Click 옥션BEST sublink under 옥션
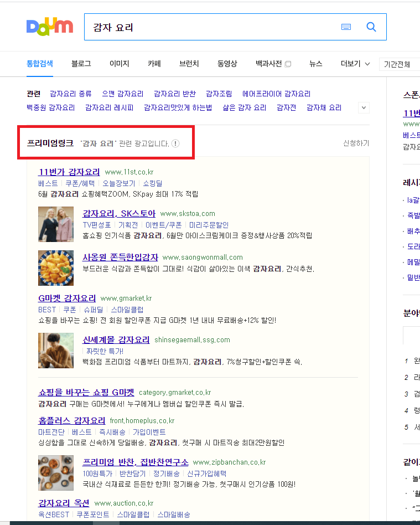The height and width of the screenshot is (525, 420). [54, 514]
